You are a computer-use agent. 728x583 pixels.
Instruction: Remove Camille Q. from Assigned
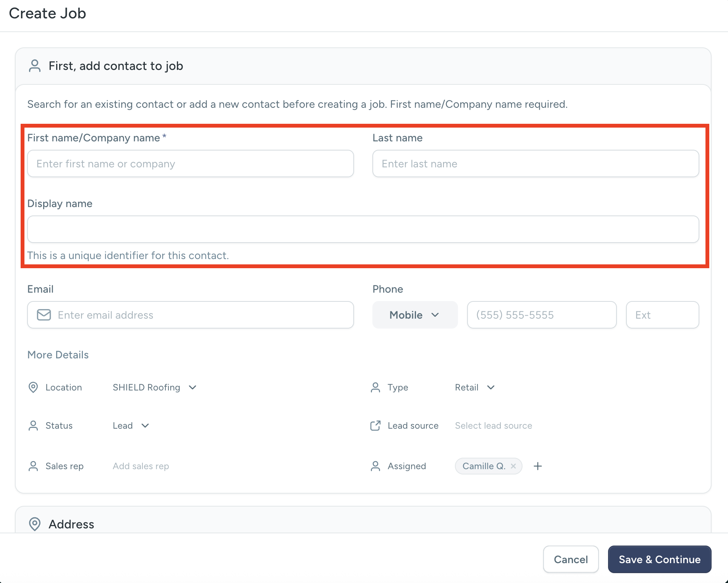tap(513, 466)
